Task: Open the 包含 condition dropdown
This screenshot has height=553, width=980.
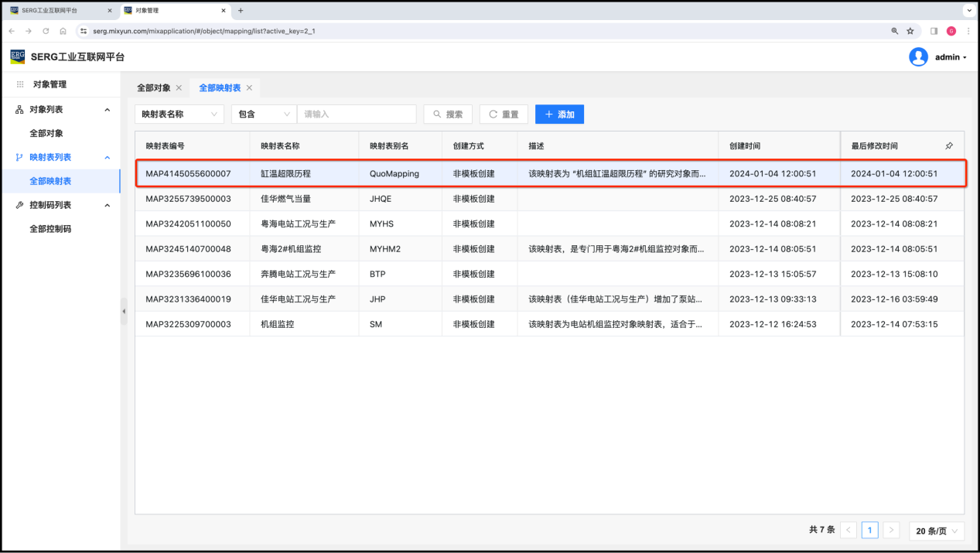Action: click(264, 114)
